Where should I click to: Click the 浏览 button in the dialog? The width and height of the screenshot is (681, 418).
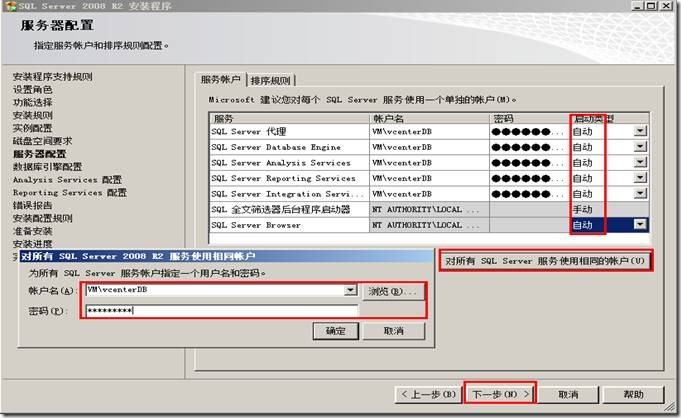pos(393,291)
